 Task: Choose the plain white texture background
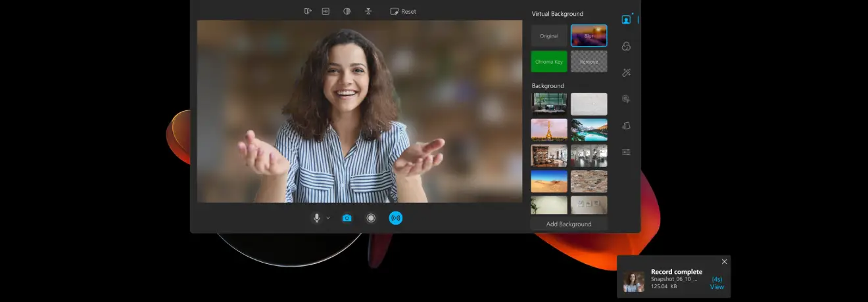[589, 104]
